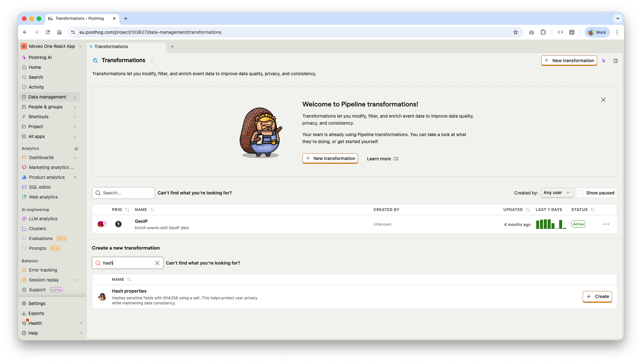Dismiss the welcome banner
Screen dimensions: 642x364
(x=603, y=100)
